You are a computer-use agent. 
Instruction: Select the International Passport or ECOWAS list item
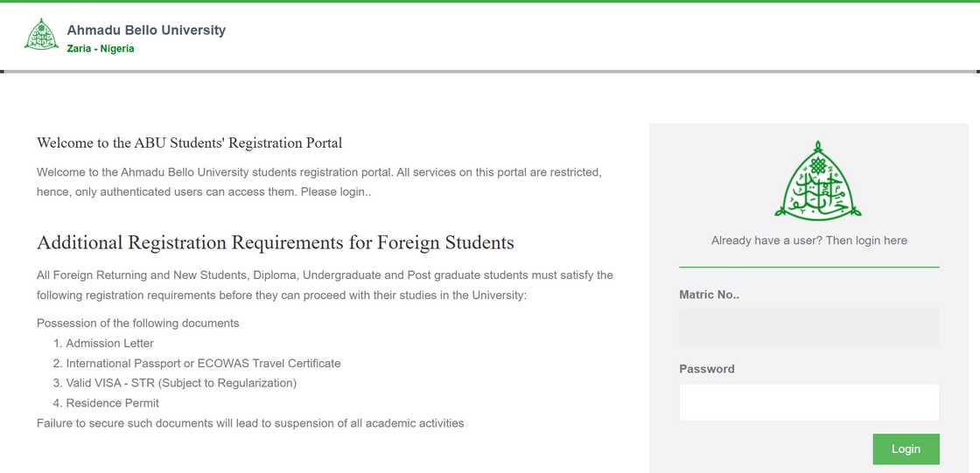tap(203, 363)
